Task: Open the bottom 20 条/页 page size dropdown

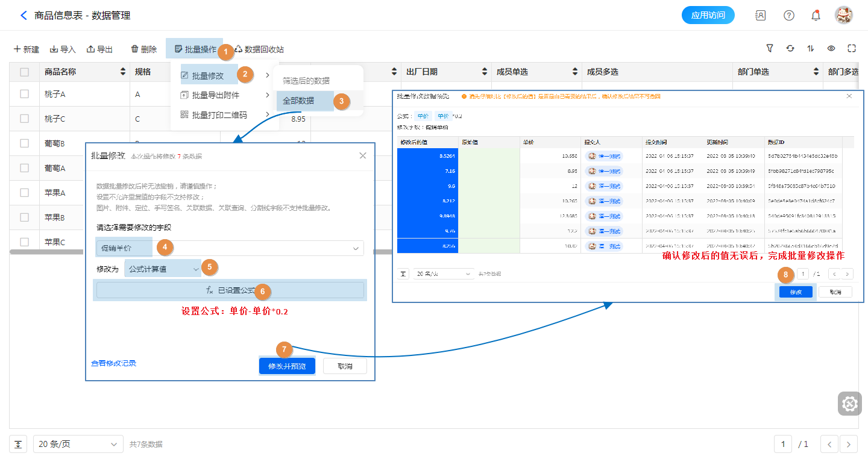Action: (x=78, y=444)
